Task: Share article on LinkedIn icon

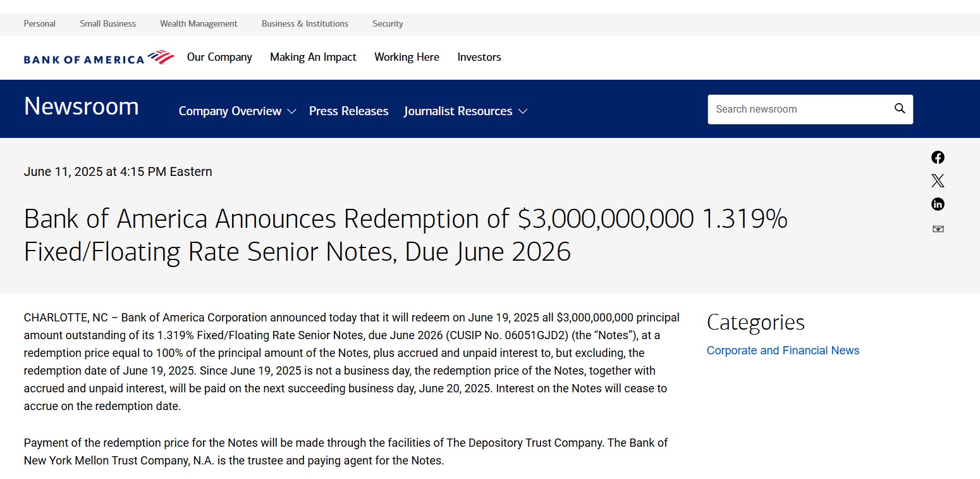Action: [938, 204]
